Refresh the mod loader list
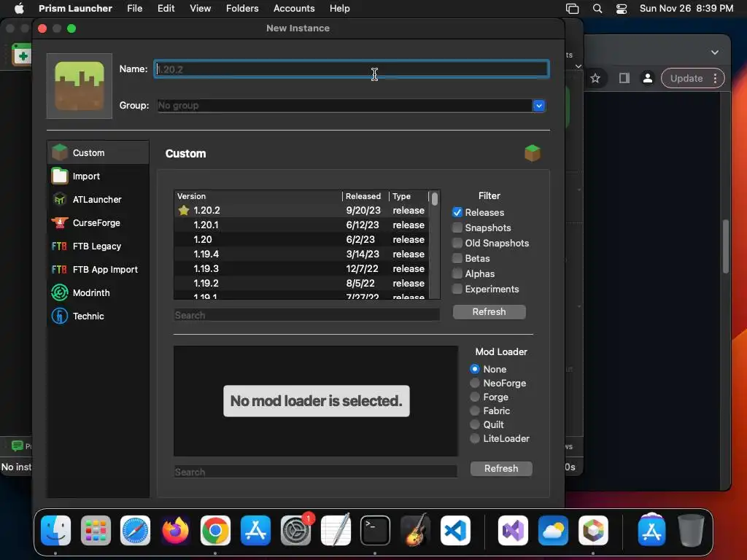Viewport: 747px width, 560px height. [501, 469]
